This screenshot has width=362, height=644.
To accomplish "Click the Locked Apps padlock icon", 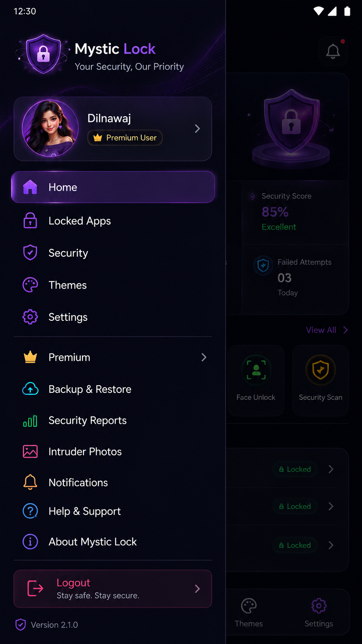I will 30,221.
